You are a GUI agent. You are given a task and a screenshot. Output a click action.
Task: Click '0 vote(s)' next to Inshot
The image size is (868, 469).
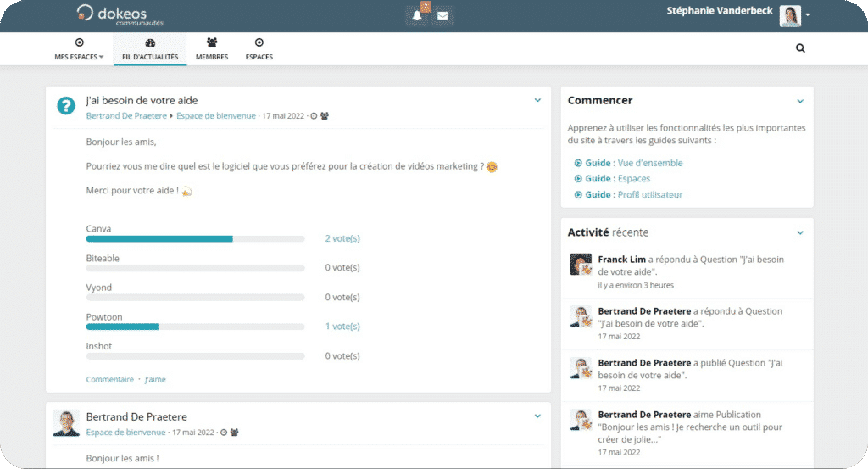coord(342,355)
